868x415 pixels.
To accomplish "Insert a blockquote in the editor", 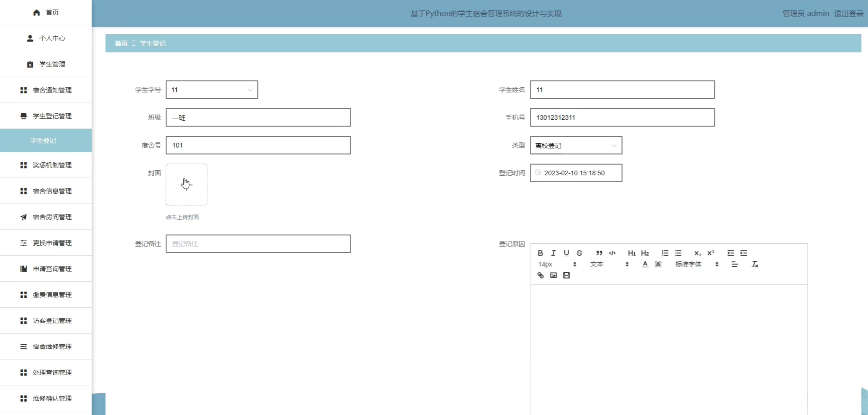I will (x=599, y=253).
